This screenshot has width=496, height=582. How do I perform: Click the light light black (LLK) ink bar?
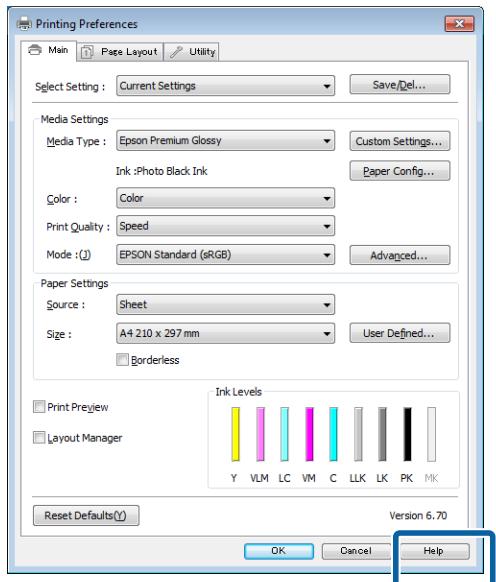(358, 434)
